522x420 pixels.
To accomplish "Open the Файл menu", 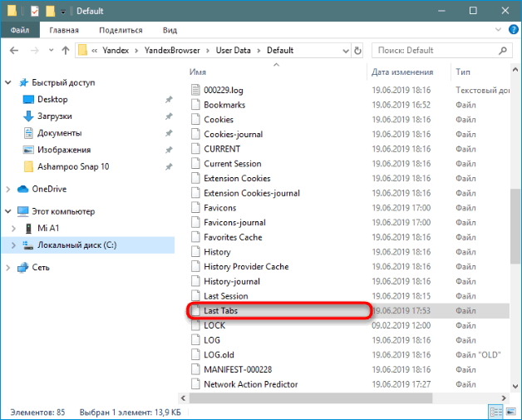I will point(21,30).
